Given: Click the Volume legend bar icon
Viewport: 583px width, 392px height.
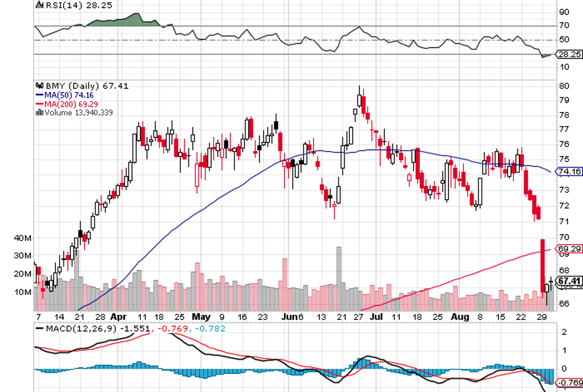Looking at the screenshot, I should 40,113.
